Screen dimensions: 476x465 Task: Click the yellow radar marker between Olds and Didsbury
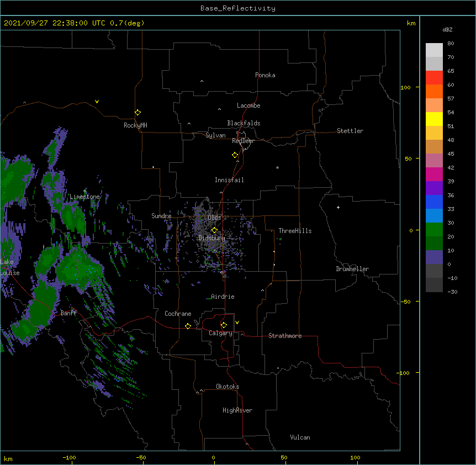click(214, 230)
